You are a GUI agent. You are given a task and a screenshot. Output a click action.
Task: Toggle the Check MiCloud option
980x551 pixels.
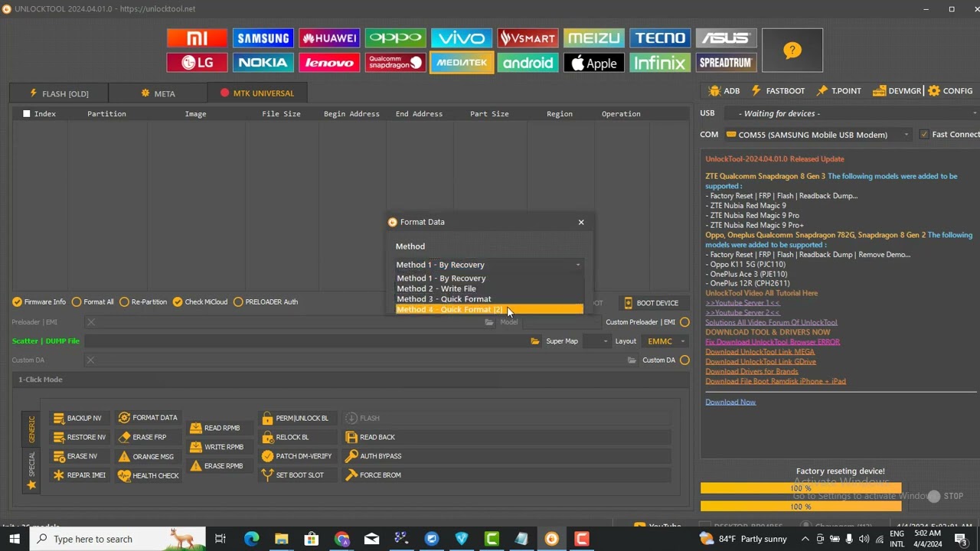[x=178, y=302]
